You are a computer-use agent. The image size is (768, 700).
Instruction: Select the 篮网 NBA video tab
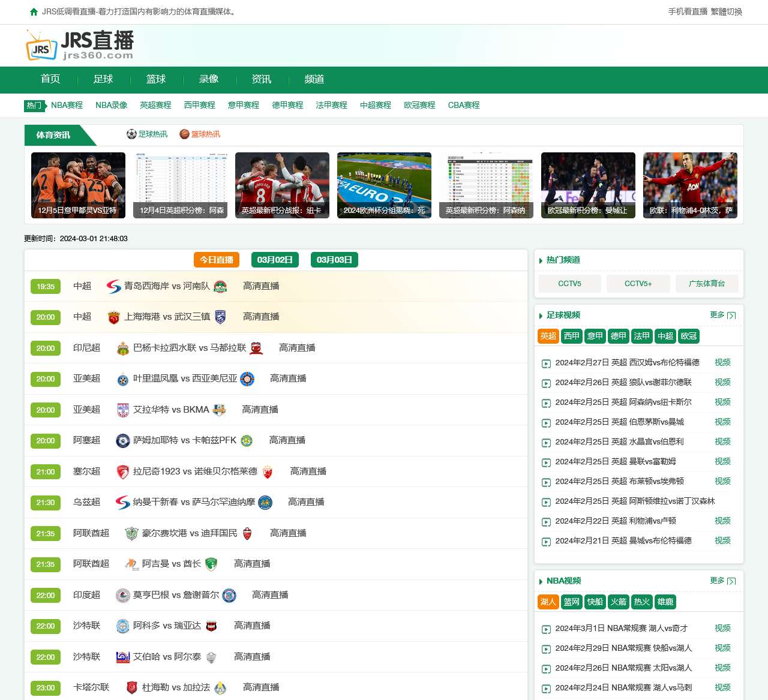(572, 602)
